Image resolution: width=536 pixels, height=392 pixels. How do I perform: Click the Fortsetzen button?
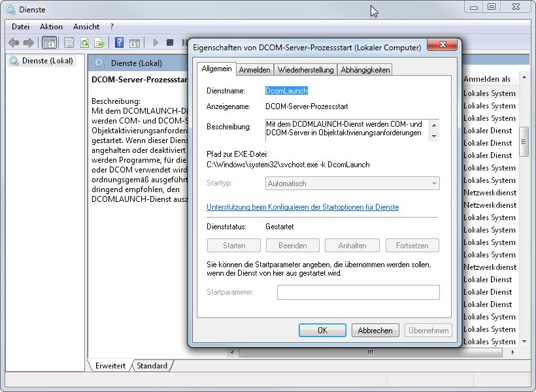412,246
